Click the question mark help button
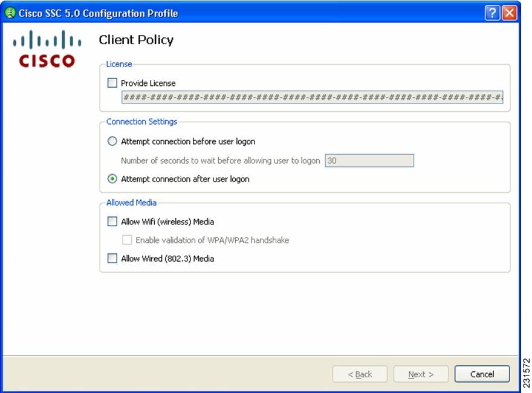The width and height of the screenshot is (532, 393). (x=492, y=13)
